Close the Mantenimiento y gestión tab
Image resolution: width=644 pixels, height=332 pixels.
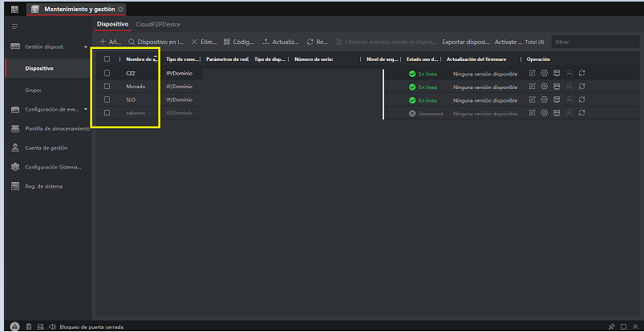121,9
